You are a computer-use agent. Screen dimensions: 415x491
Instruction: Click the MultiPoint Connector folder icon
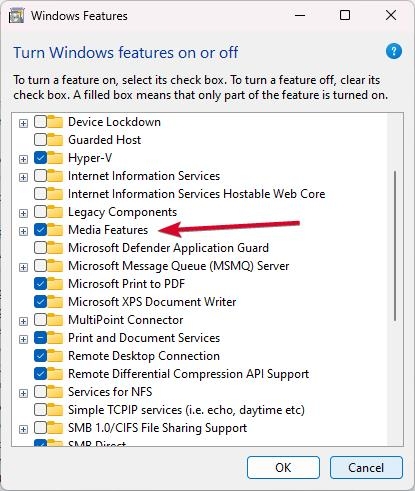(55, 320)
